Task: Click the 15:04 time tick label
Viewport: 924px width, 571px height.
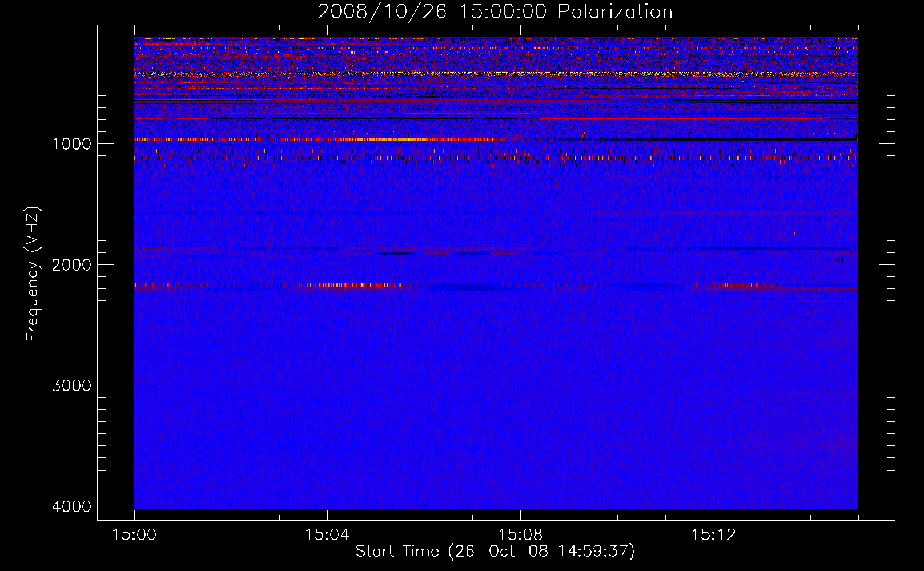Action: coord(327,535)
